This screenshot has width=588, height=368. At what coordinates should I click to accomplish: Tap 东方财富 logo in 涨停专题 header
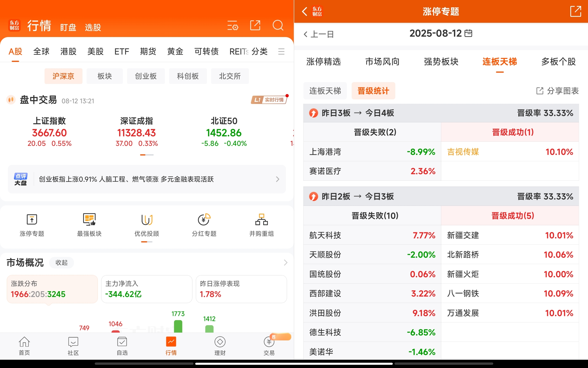pyautogui.click(x=317, y=11)
